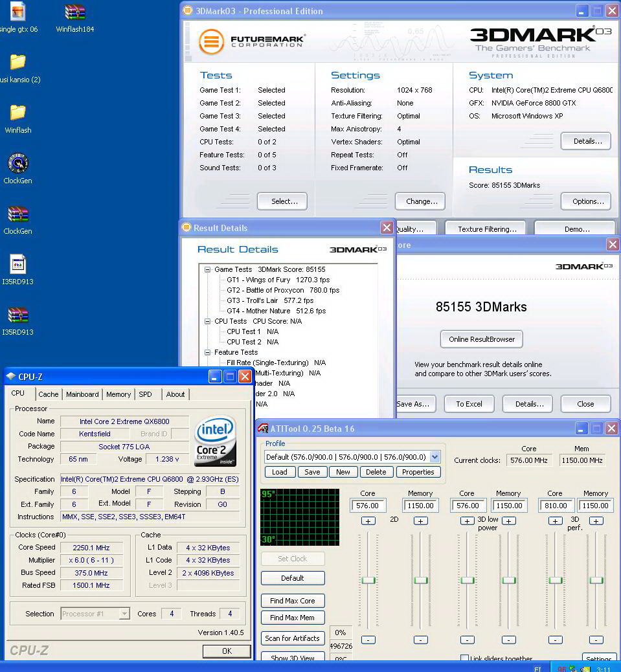Increase the 2D Memory clock with plus
This screenshot has height=672, width=621.
click(x=420, y=521)
